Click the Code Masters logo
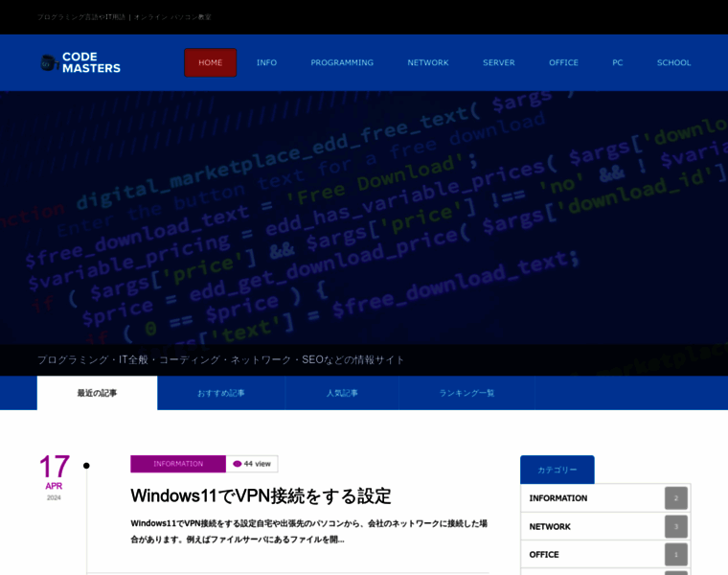Screen dimensions: 728x575 click(x=80, y=62)
